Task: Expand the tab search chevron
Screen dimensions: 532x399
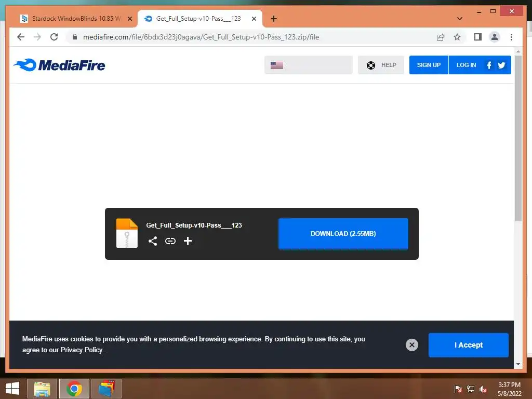Action: [x=460, y=19]
